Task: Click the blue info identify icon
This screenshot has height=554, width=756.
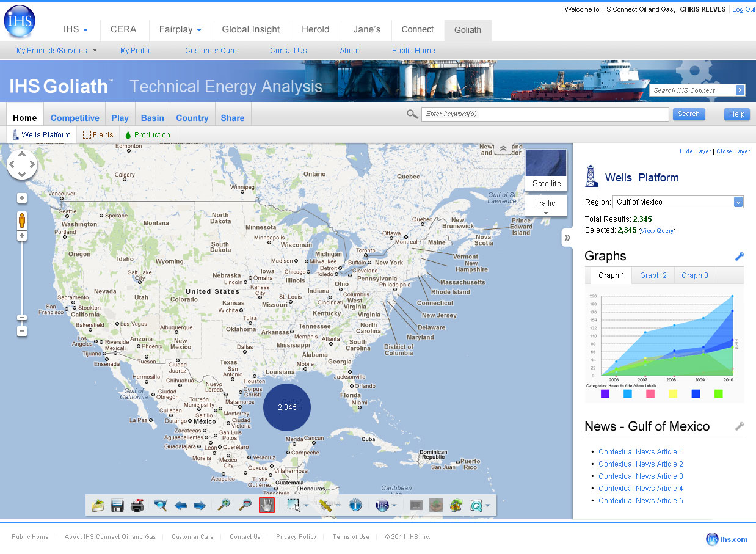Action: tap(355, 505)
